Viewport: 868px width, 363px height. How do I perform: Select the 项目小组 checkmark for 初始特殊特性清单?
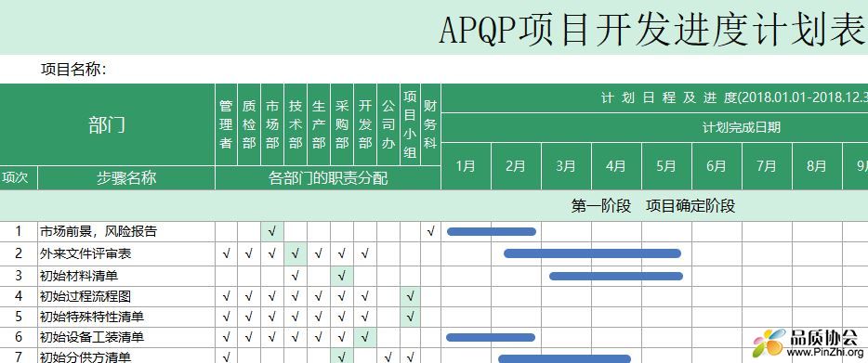point(410,318)
